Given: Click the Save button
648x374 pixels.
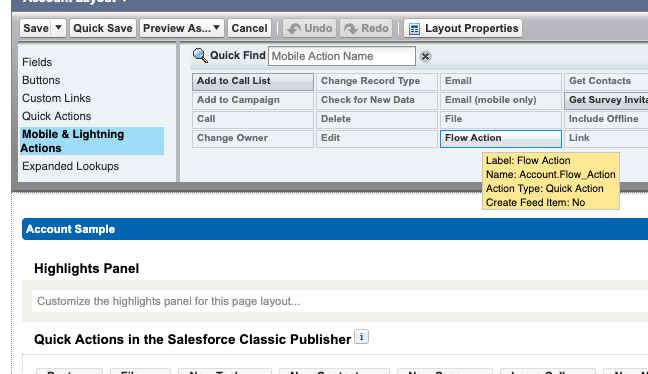Looking at the screenshot, I should pyautogui.click(x=36, y=28).
